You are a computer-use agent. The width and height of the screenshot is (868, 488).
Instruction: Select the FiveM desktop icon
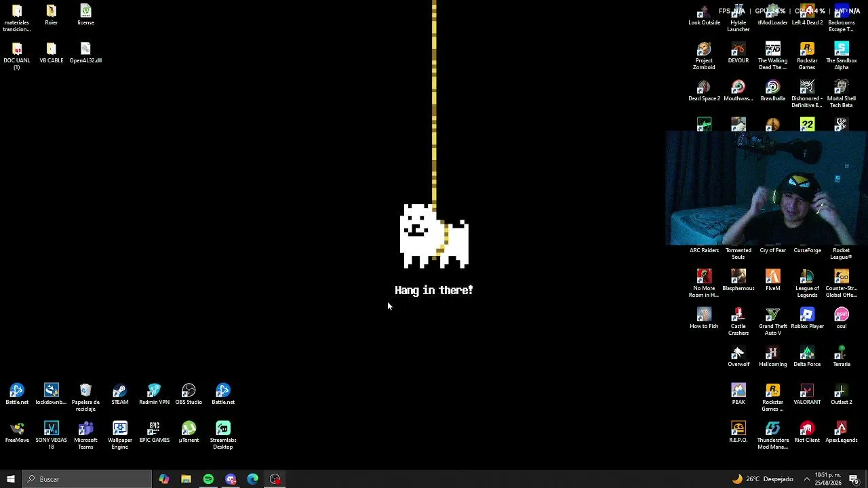[772, 280]
